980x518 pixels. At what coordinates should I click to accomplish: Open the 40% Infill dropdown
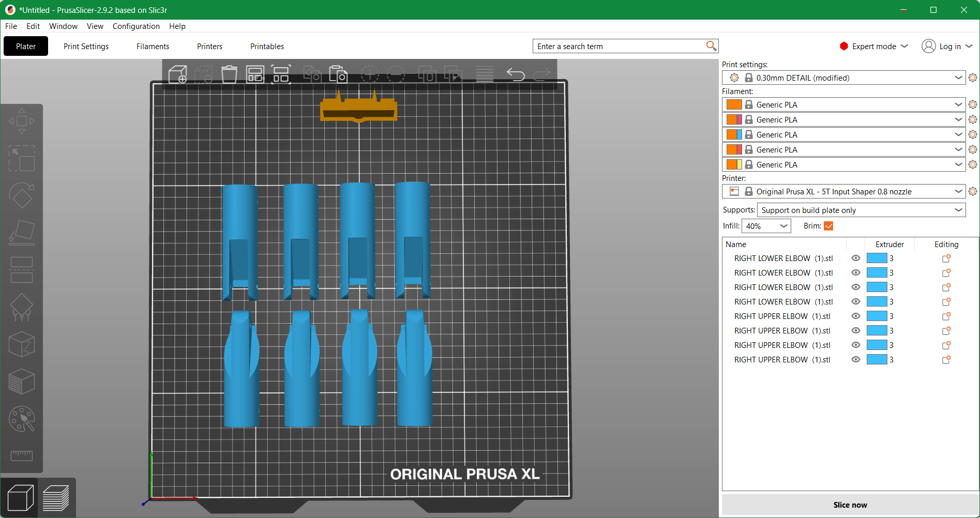766,226
